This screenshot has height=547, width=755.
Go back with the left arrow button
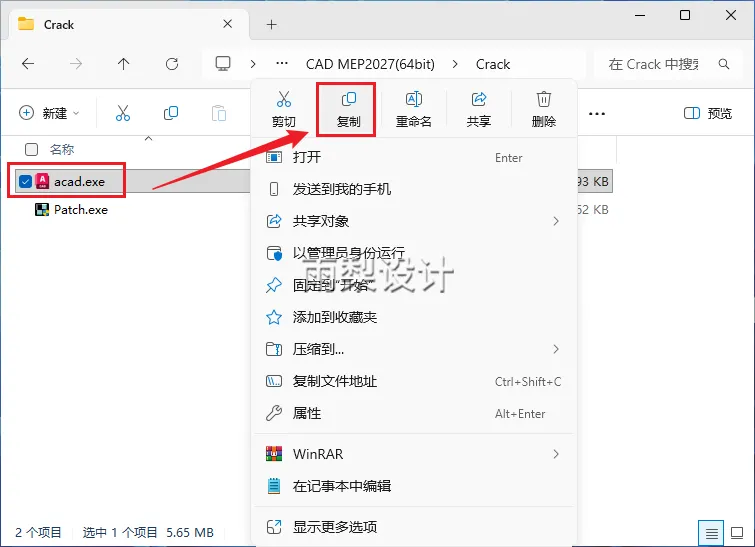(x=28, y=64)
